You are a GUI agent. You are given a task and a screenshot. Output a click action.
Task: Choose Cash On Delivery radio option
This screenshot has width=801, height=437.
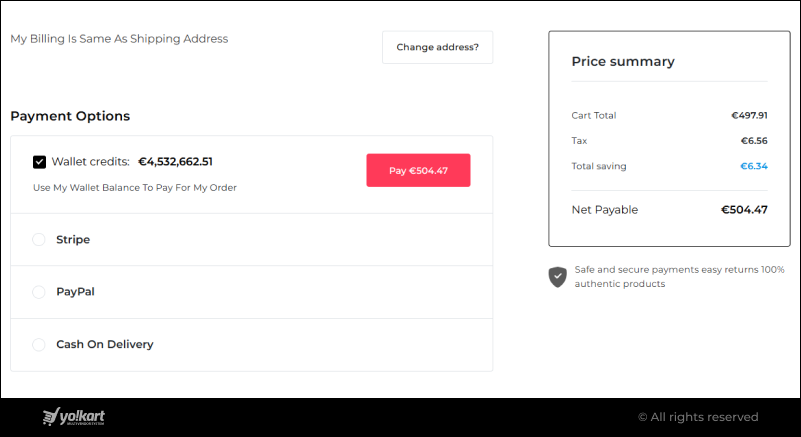[39, 344]
